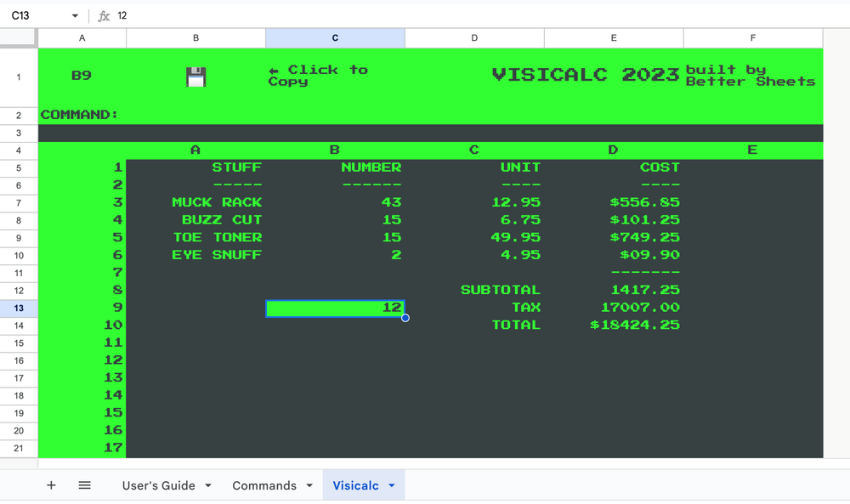Click the 'built by Better Sheets' credit

click(751, 75)
